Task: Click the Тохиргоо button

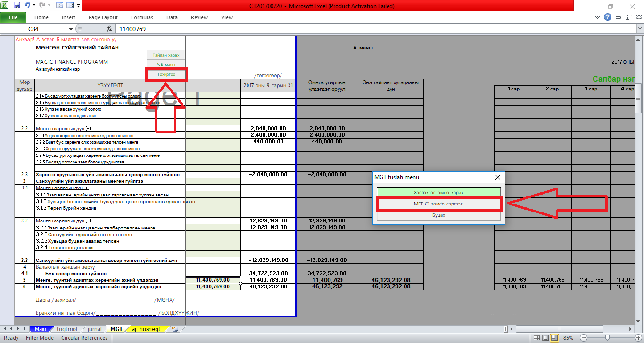Action: click(x=166, y=74)
